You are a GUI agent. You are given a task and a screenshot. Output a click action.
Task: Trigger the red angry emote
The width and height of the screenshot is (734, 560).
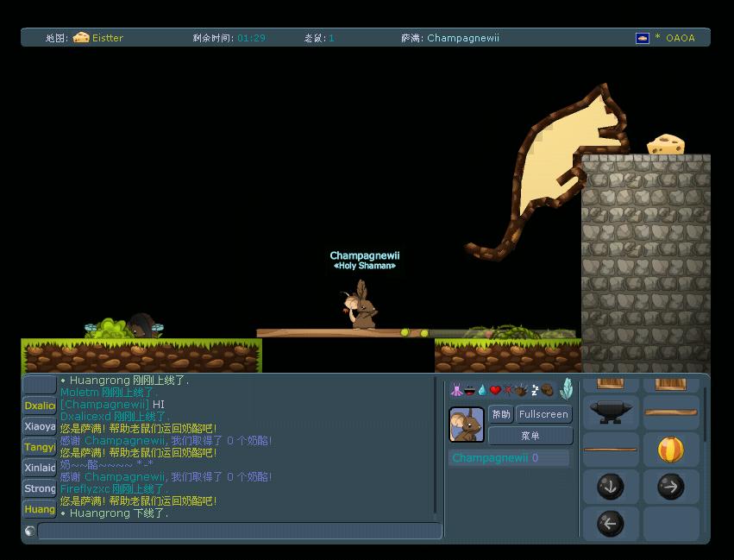[x=508, y=389]
